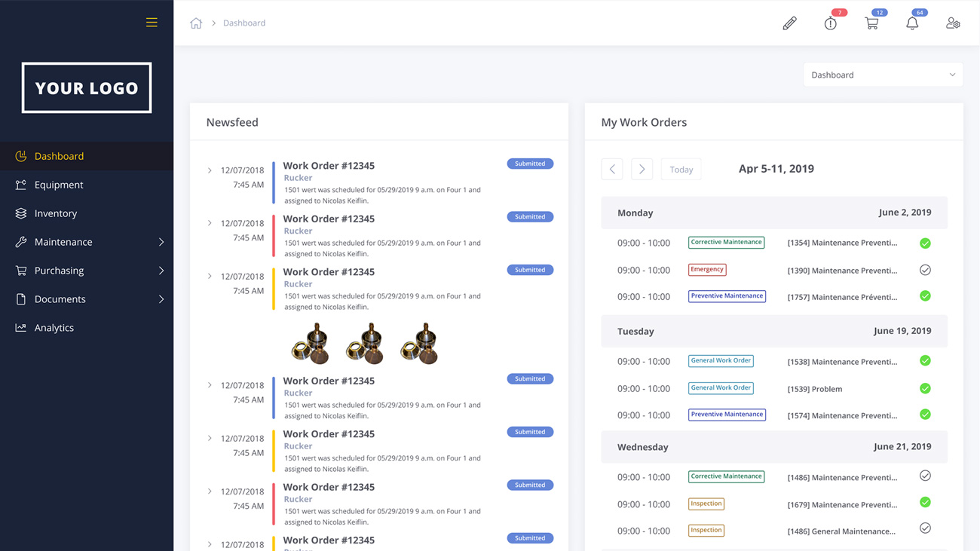Screen dimensions: 980x551
Task: Toggle completion check for [1757] Maintenance Préventi...
Action: coord(925,296)
